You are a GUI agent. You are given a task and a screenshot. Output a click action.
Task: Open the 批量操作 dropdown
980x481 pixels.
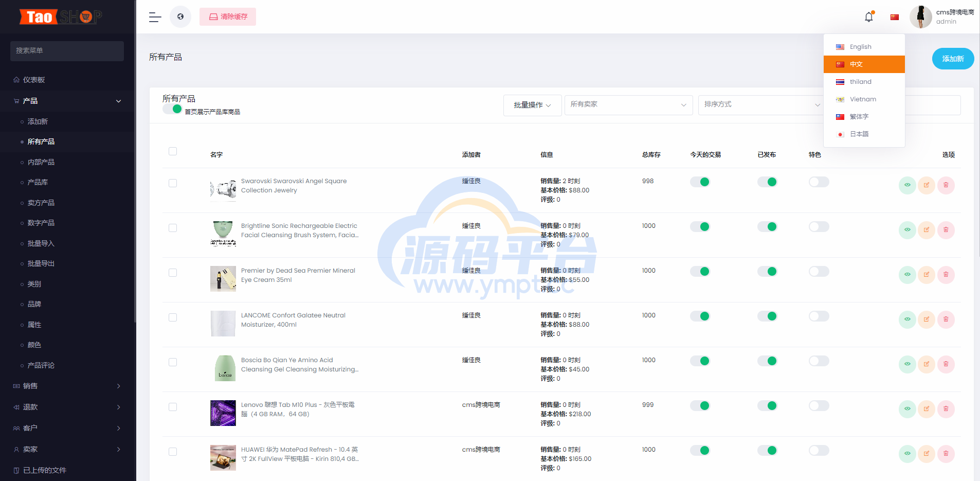(x=532, y=105)
